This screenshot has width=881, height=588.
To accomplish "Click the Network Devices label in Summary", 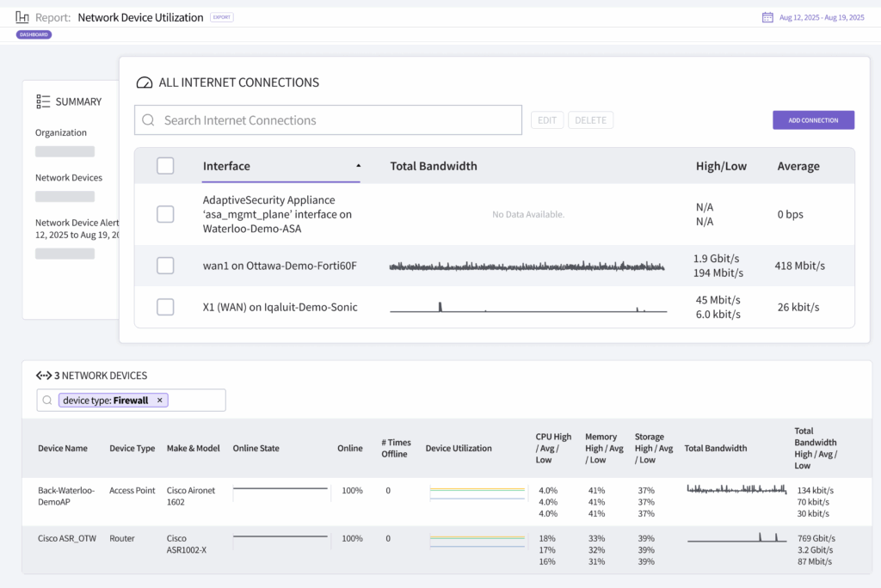I will [x=69, y=177].
